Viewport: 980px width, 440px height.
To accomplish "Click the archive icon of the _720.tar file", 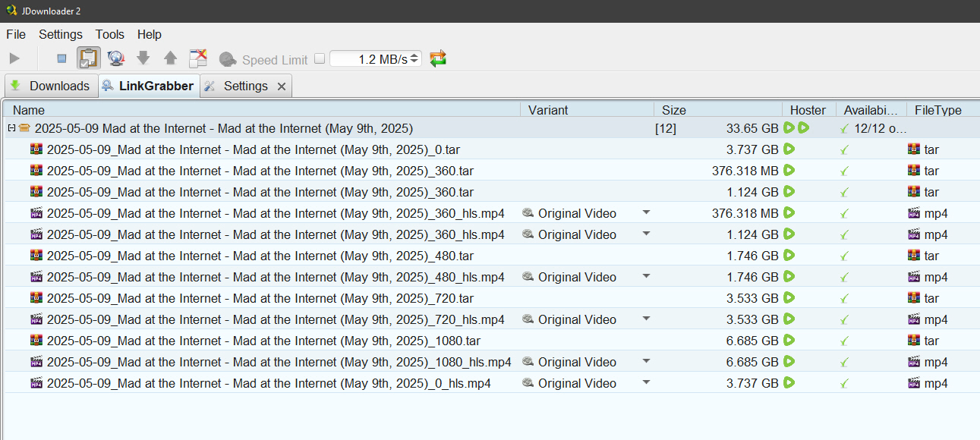I will (x=36, y=298).
